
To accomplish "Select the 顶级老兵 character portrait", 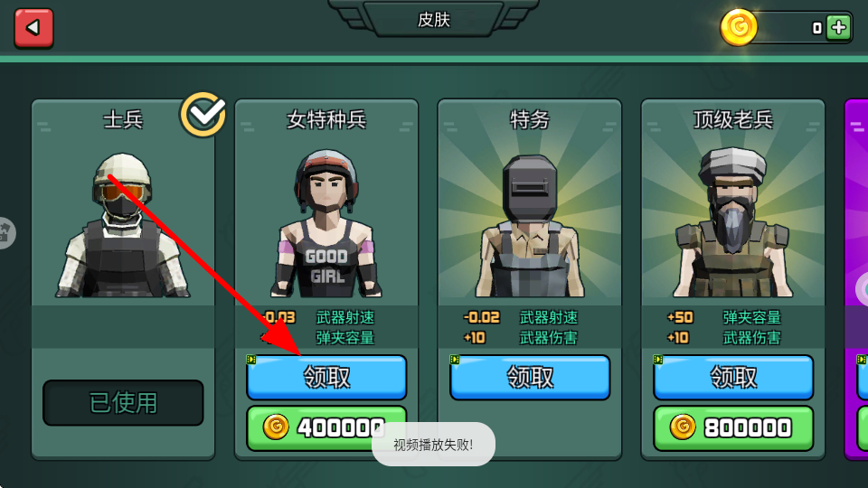I will click(x=733, y=222).
